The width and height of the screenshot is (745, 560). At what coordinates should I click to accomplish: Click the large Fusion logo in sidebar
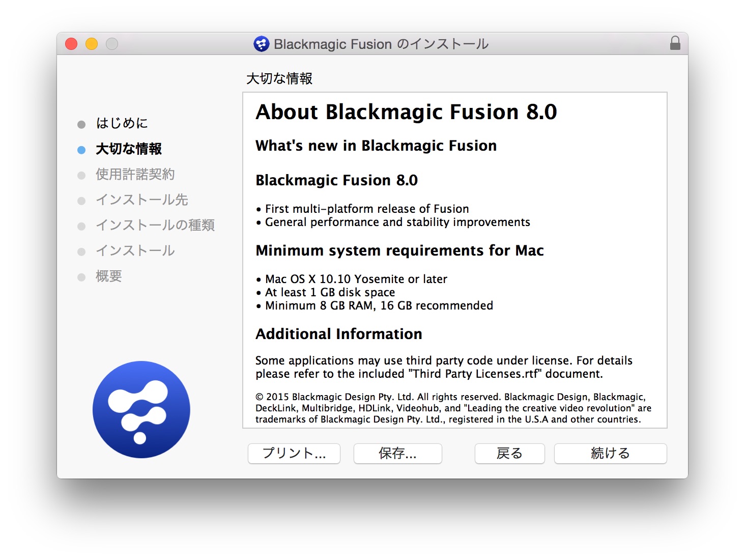point(141,409)
